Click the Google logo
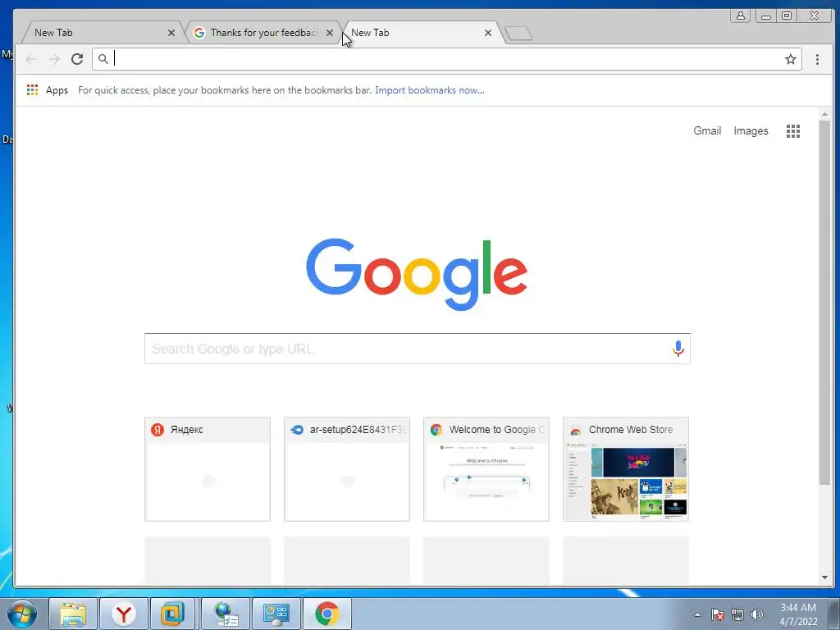The image size is (840, 630). click(x=417, y=274)
